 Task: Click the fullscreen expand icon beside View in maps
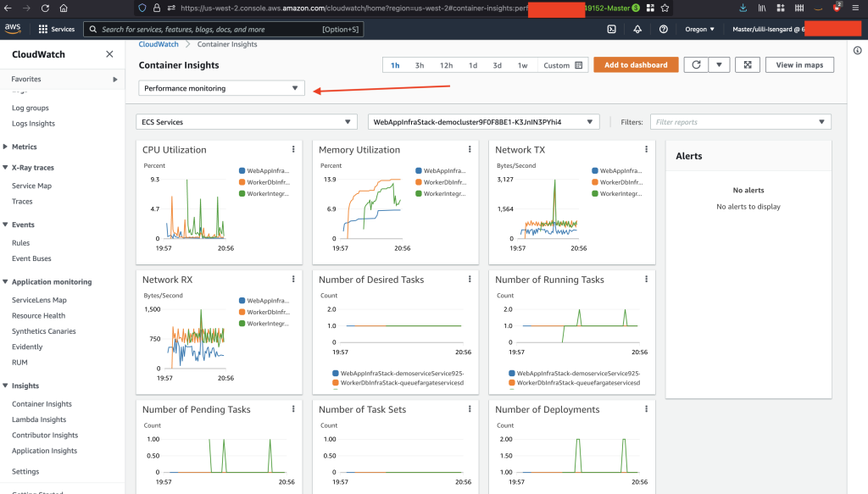(x=747, y=64)
